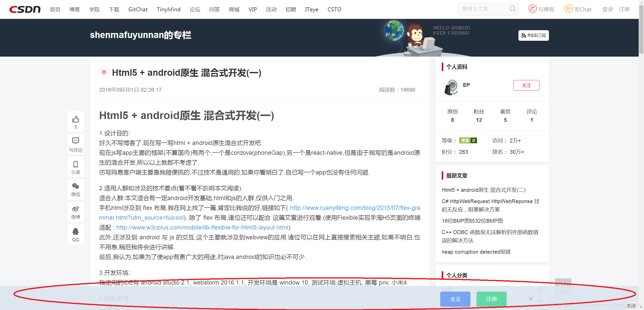This screenshot has width=644, height=310.
Task: Open article C# HttpWebRequest HttpWebReponse
Action: (x=491, y=205)
